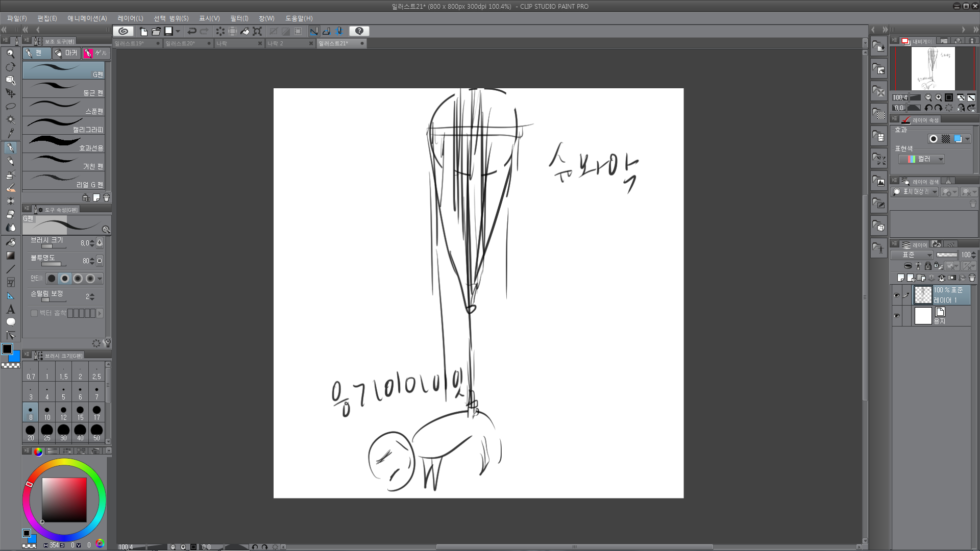Select anti-aliasing none option
The height and width of the screenshot is (551, 980).
[x=52, y=279]
